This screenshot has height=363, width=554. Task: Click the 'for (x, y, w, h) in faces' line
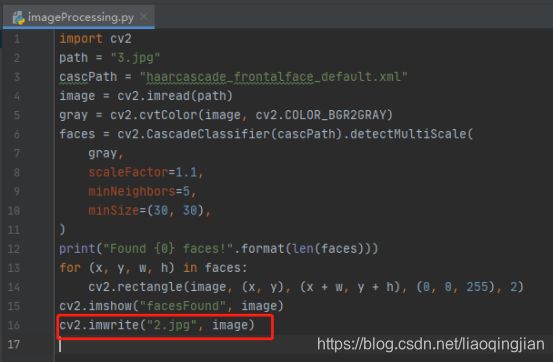(153, 268)
